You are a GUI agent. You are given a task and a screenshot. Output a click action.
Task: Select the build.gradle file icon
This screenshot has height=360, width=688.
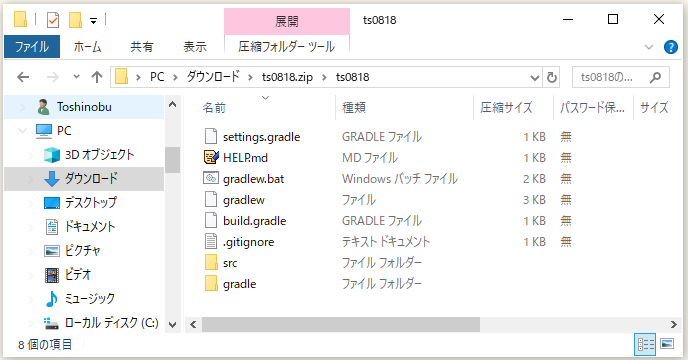pyautogui.click(x=211, y=220)
